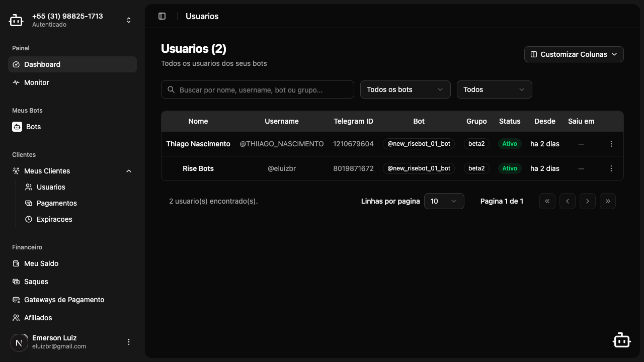The width and height of the screenshot is (644, 362).
Task: Click the Pagamentos money icon
Action: (29, 203)
